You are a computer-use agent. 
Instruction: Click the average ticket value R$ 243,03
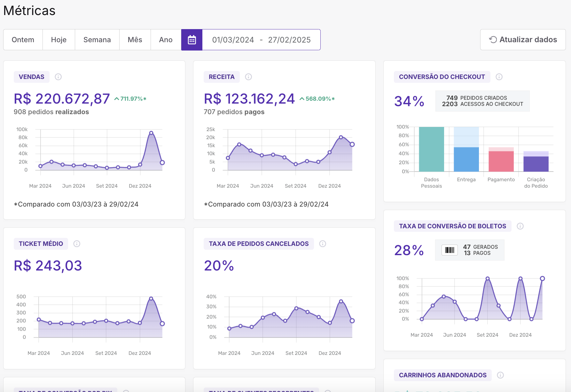pyautogui.click(x=48, y=266)
